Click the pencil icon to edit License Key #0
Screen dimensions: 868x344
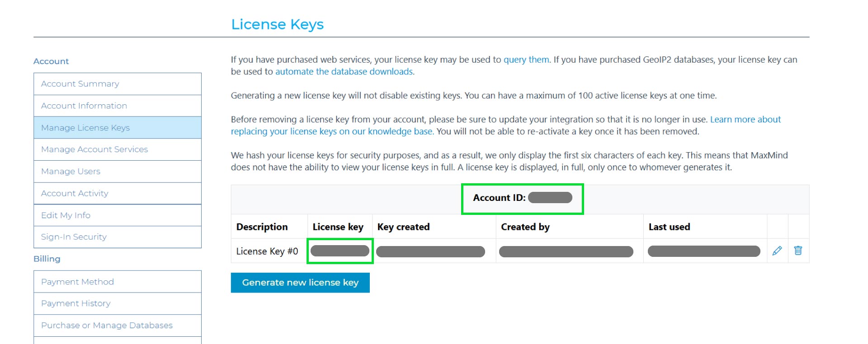coord(778,251)
